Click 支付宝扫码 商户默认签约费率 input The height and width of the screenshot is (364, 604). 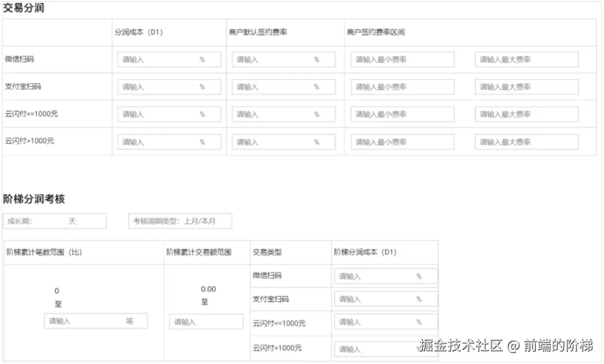click(282, 86)
